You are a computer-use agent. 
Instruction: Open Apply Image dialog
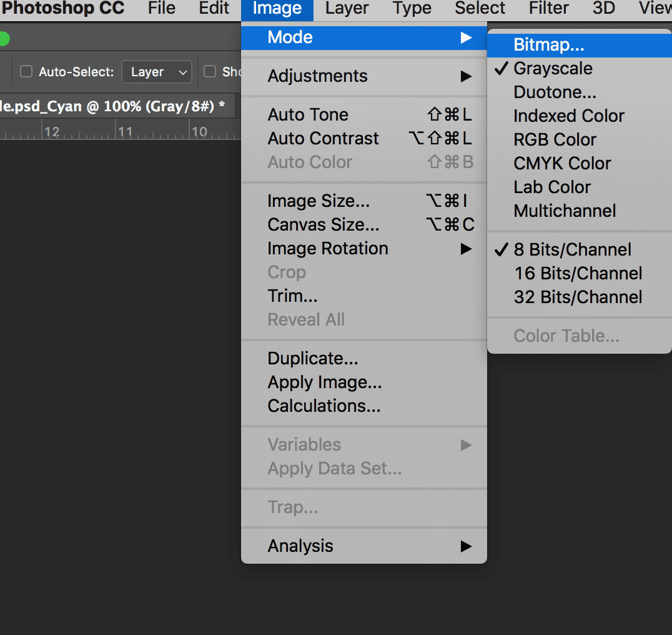tap(364, 382)
